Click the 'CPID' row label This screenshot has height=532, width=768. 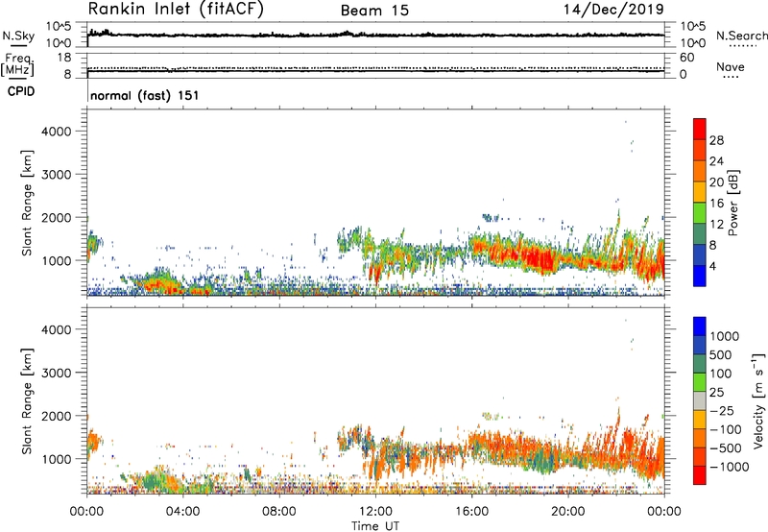21,91
